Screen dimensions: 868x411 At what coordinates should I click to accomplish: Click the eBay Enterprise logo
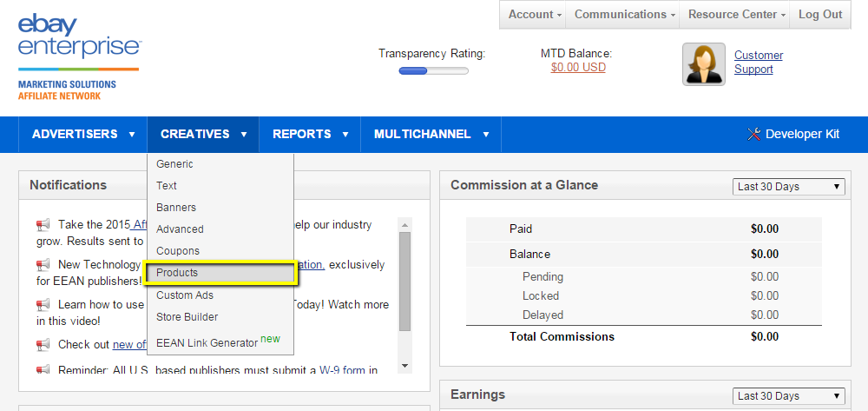pos(79,58)
